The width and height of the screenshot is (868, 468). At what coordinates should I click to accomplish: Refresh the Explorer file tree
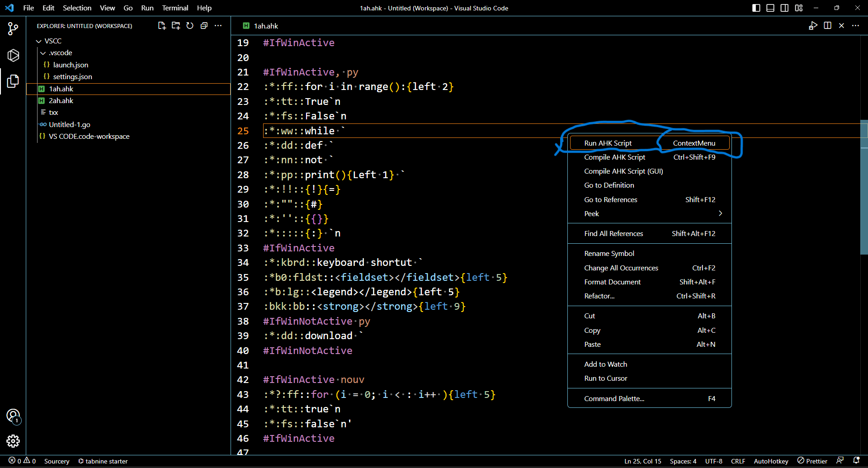(190, 26)
